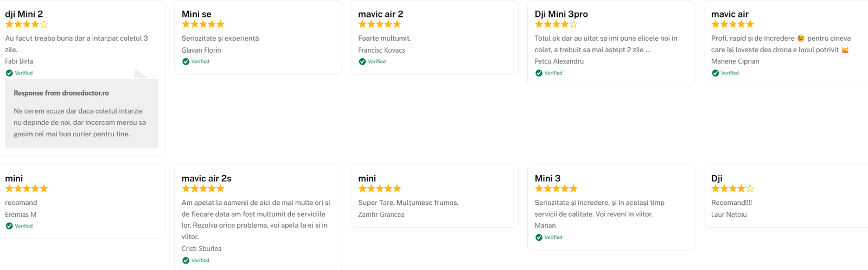
Task: Click the Verified checkmark under Eremias M
Action: point(9,226)
